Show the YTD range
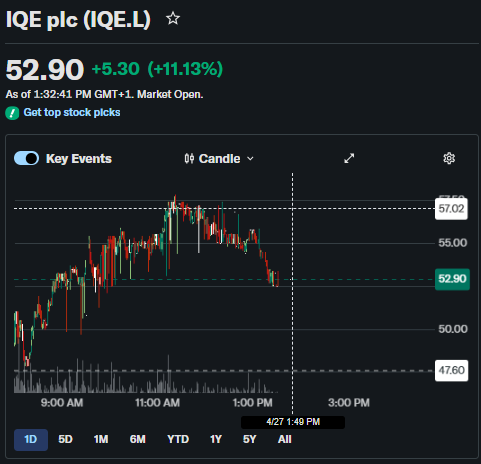Image resolution: width=481 pixels, height=464 pixels. pos(178,439)
